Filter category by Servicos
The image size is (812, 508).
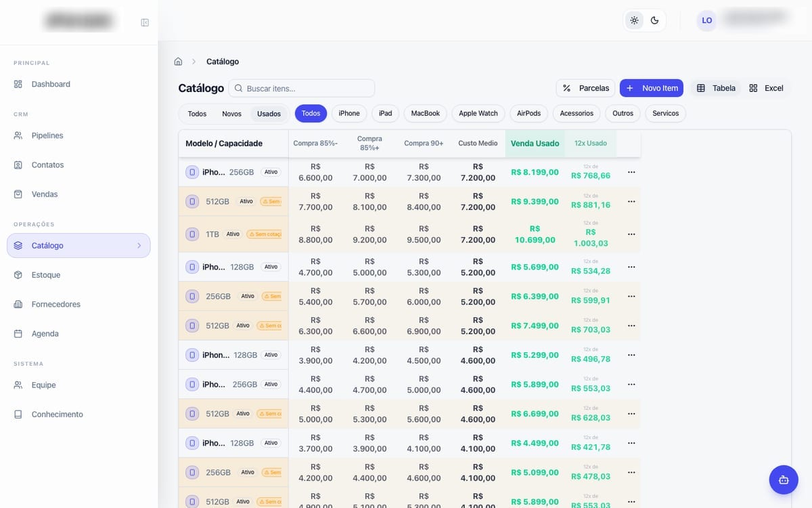click(666, 113)
